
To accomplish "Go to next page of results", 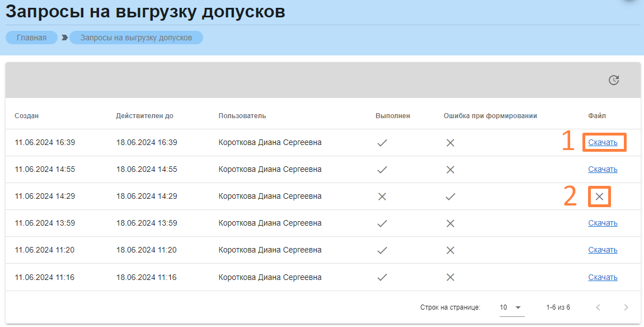I will (x=626, y=307).
